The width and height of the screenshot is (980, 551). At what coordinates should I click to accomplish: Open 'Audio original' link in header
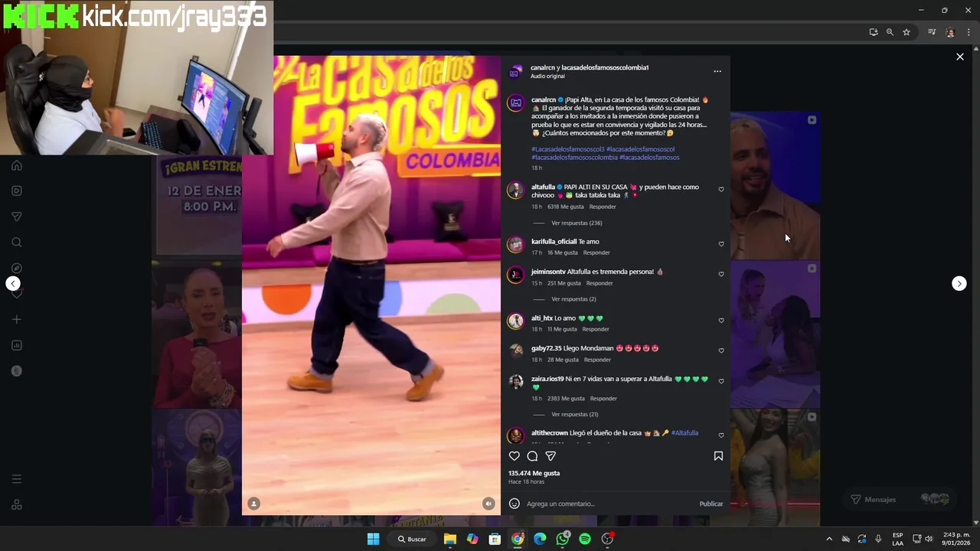pyautogui.click(x=547, y=76)
